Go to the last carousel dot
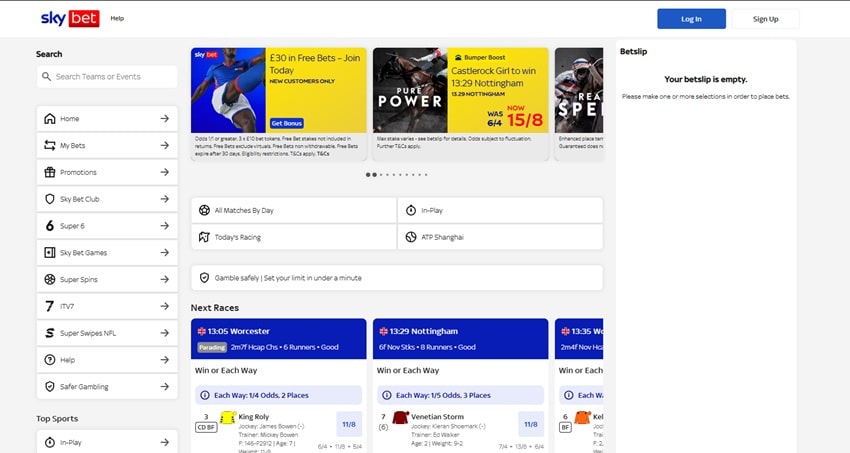 tap(426, 174)
